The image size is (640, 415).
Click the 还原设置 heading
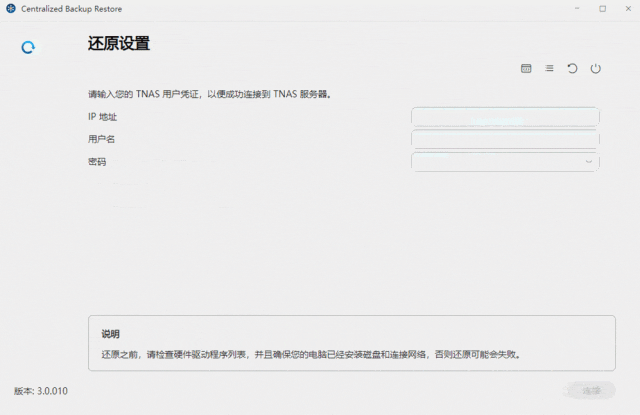click(119, 44)
